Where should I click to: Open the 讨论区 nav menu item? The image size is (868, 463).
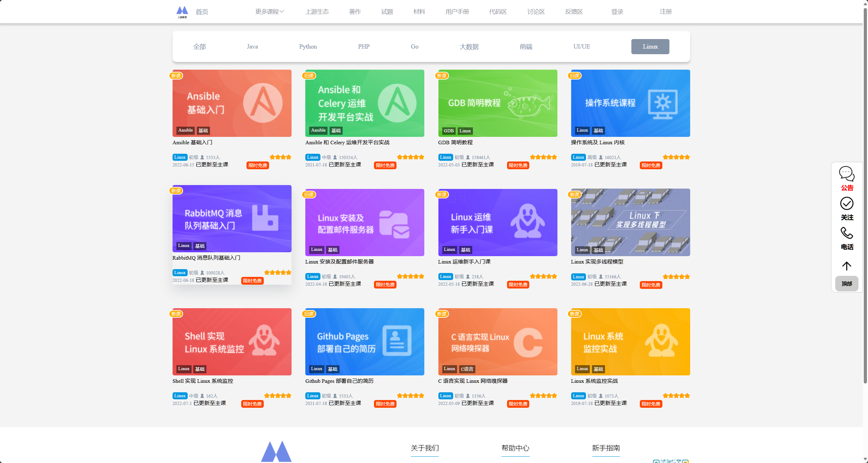point(536,12)
